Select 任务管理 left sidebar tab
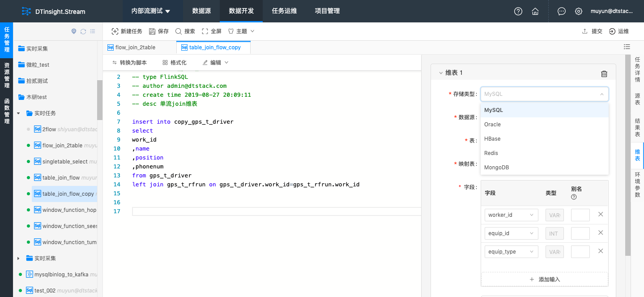 pos(7,40)
